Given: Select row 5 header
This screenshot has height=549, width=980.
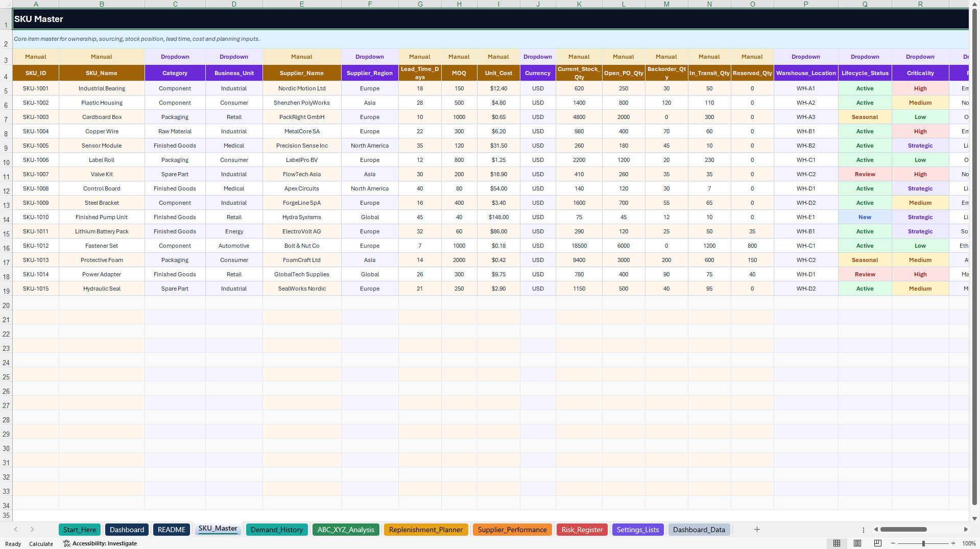Looking at the screenshot, I should point(6,89).
